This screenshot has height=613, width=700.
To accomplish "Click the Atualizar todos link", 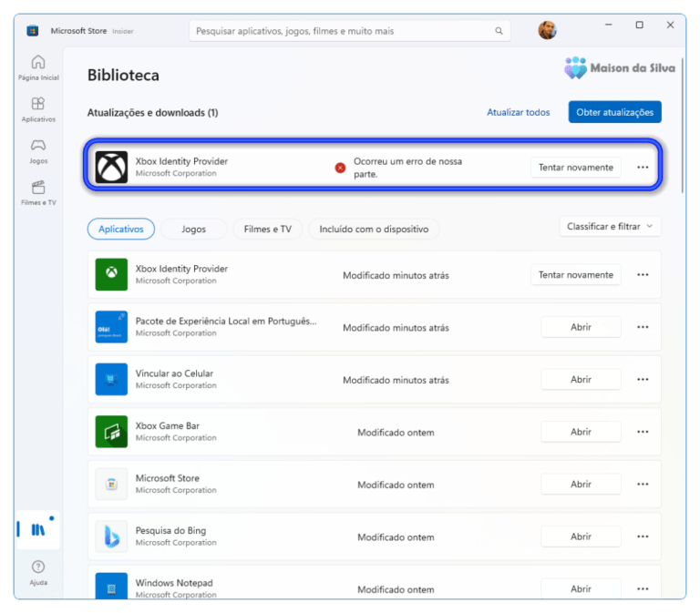I will pyautogui.click(x=519, y=112).
